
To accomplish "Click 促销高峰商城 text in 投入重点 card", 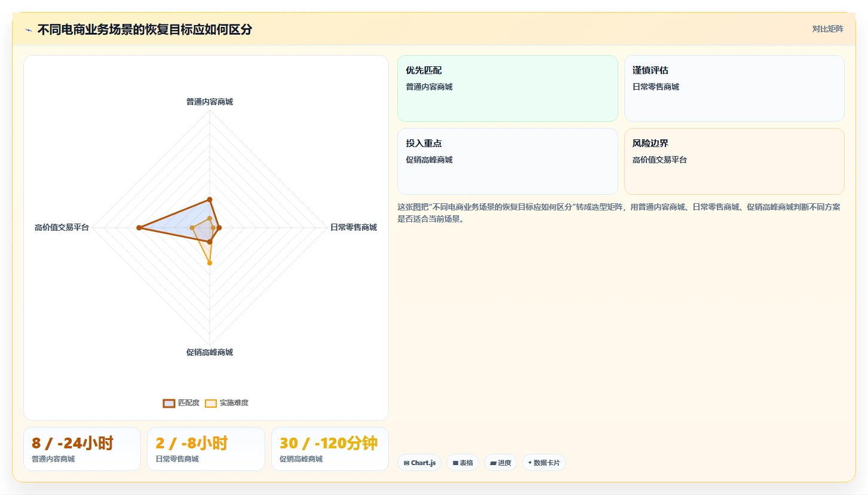I will point(429,160).
